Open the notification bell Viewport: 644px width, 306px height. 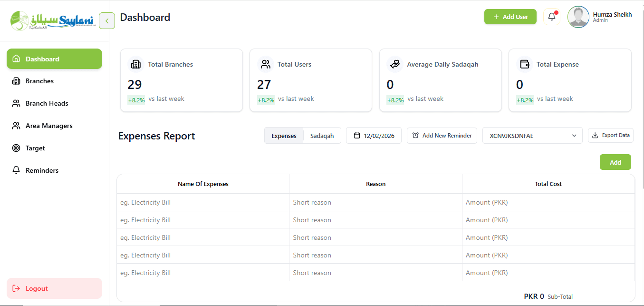pos(551,16)
